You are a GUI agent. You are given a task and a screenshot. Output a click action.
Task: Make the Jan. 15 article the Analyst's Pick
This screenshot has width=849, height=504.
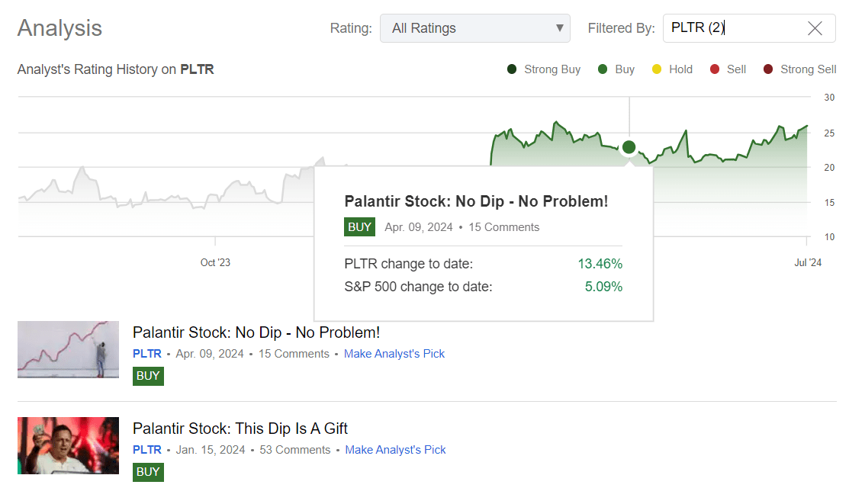[395, 450]
